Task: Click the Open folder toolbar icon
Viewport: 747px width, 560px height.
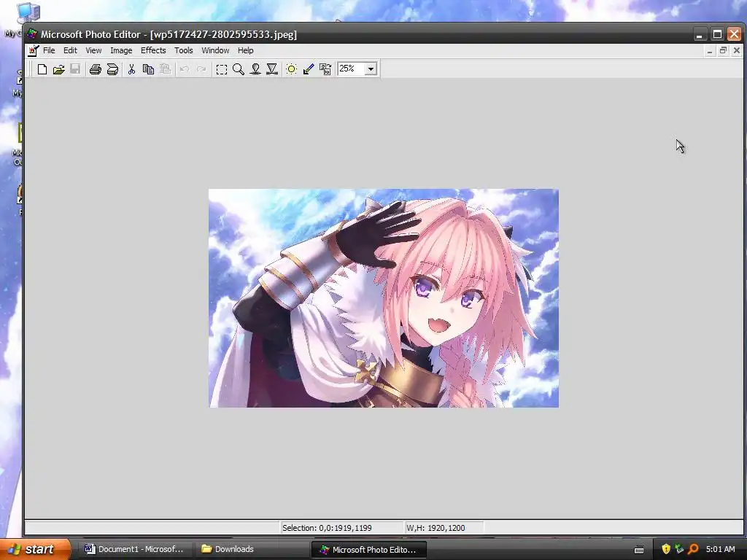Action: click(58, 69)
